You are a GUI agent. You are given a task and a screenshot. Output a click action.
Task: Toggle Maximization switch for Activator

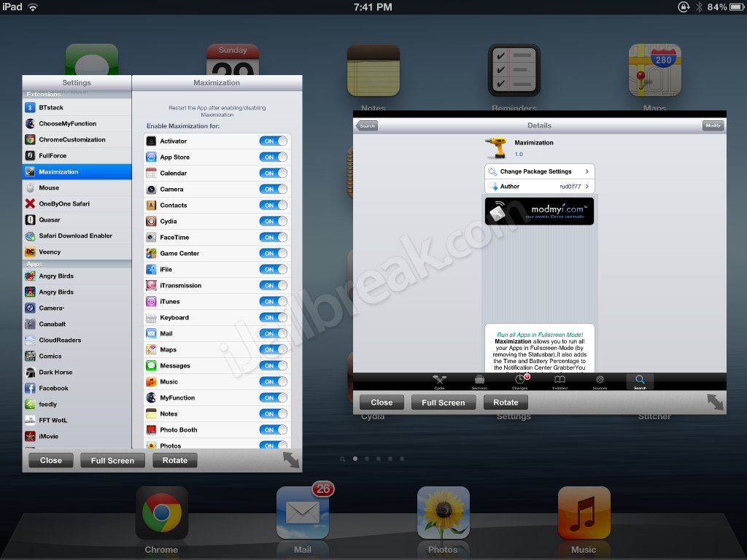click(x=273, y=141)
